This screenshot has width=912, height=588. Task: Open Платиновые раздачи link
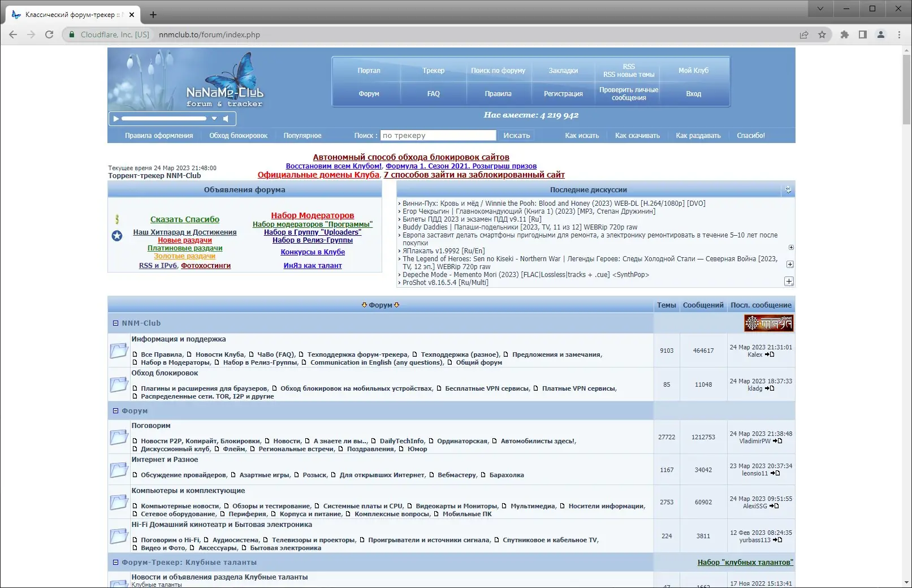pos(185,248)
